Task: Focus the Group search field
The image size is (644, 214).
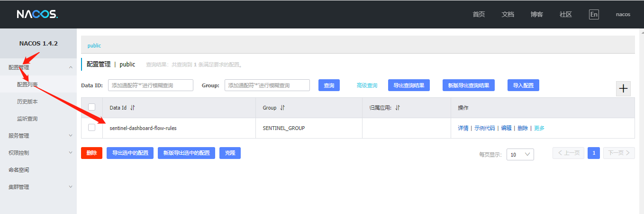Action: click(267, 85)
